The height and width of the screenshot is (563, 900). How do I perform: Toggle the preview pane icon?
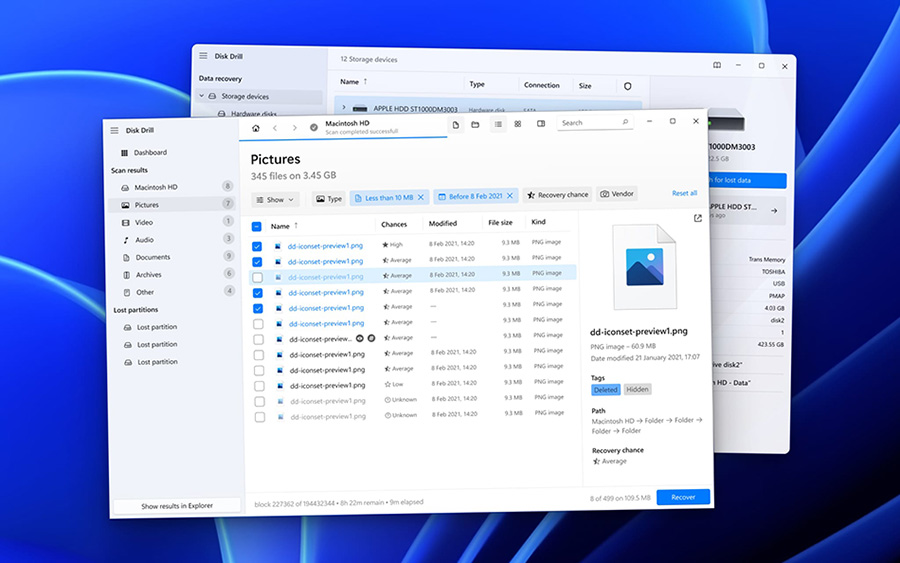(x=541, y=124)
